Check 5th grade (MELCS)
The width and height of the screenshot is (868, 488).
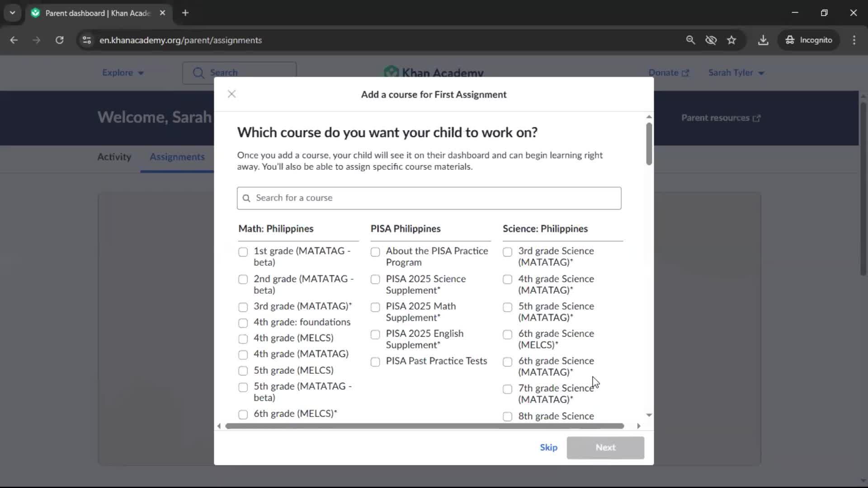tap(243, 371)
